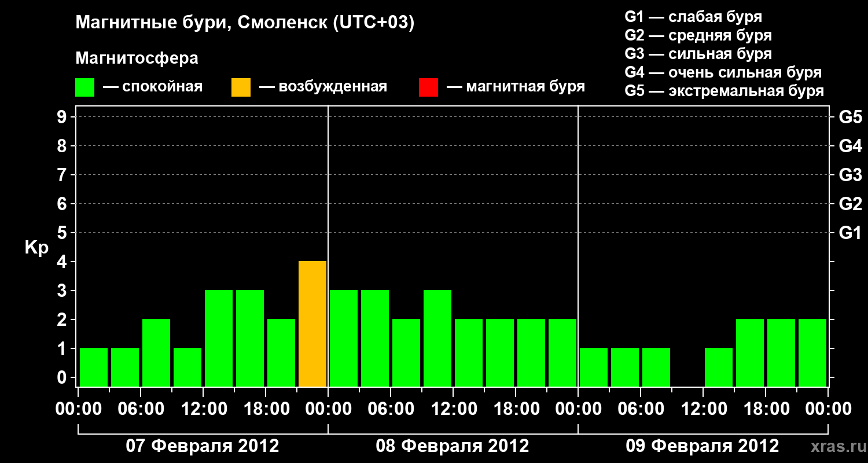
Task: Click the xras.ru watermark link
Action: [x=836, y=446]
